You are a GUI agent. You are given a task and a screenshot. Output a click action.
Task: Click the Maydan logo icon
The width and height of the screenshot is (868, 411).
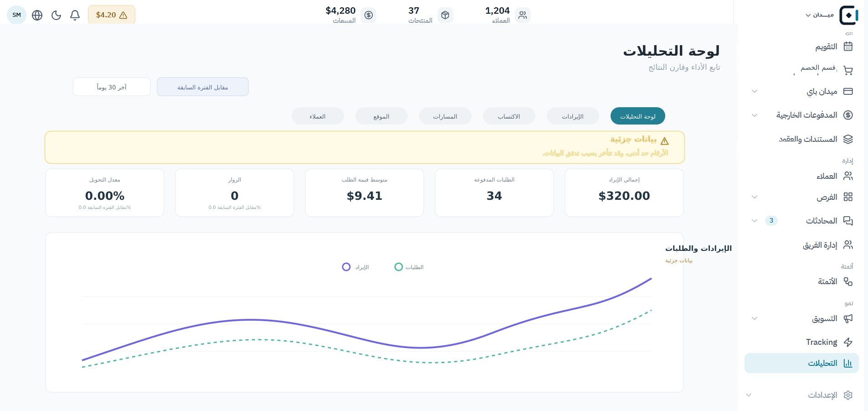pos(849,15)
